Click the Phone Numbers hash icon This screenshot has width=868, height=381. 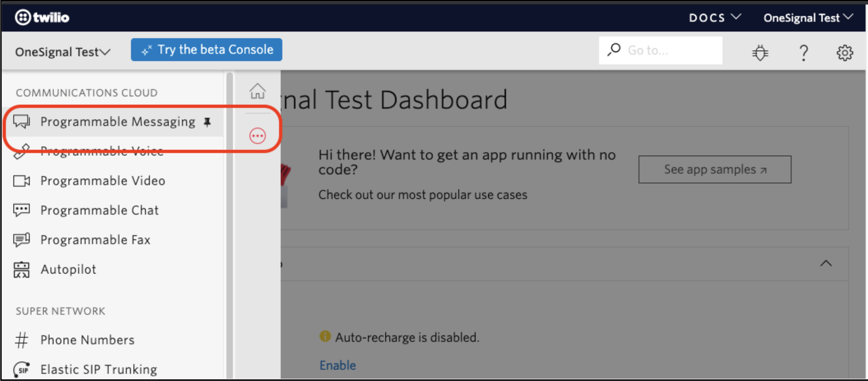21,340
